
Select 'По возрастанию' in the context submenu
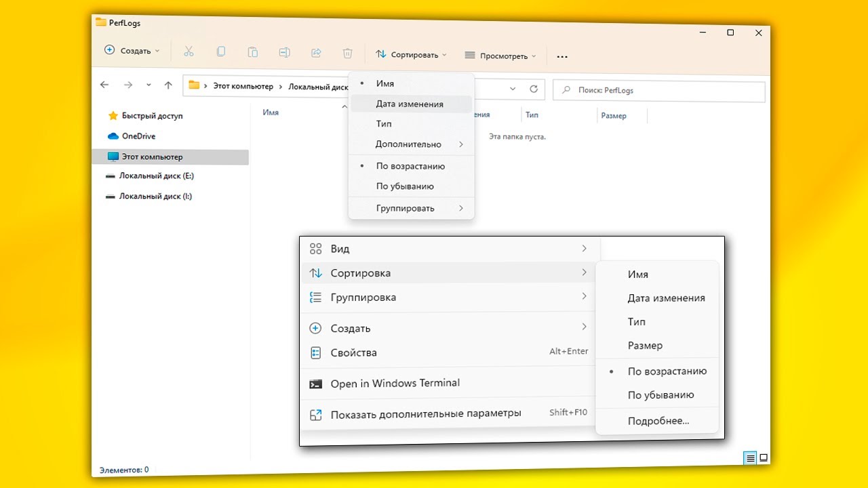667,371
